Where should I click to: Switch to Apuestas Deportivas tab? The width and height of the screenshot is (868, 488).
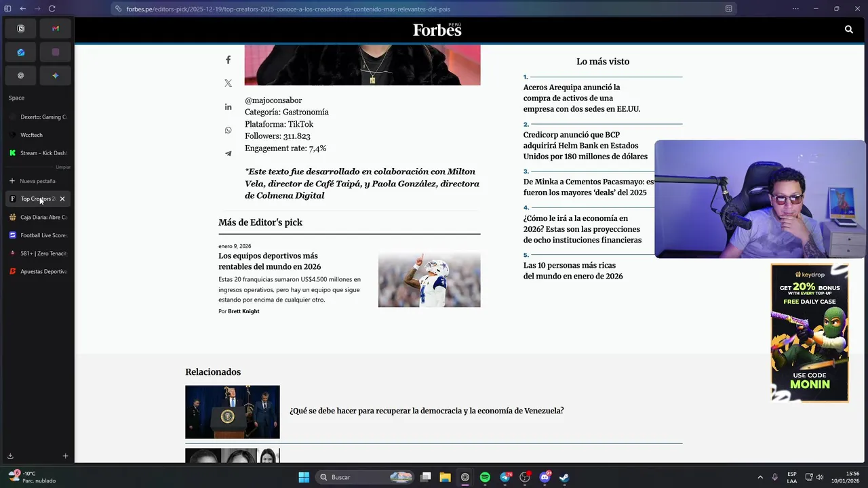[38, 271]
